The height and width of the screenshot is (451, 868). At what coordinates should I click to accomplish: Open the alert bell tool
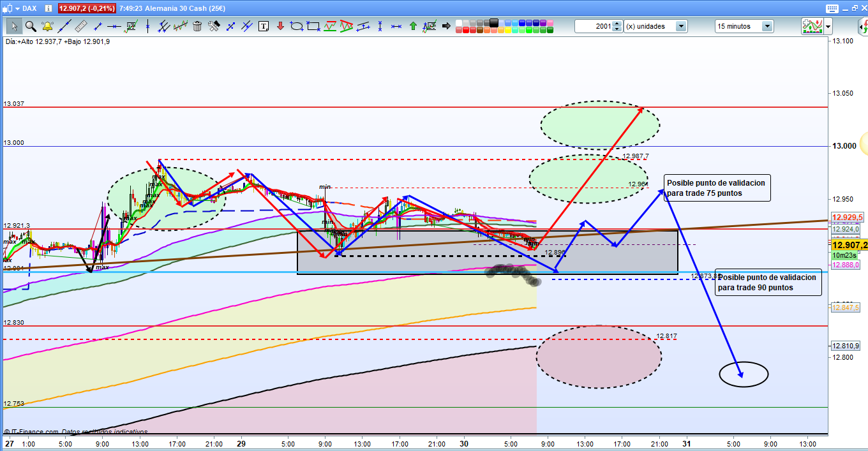(x=47, y=26)
